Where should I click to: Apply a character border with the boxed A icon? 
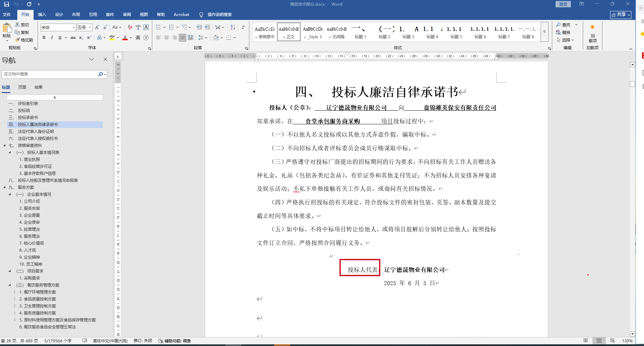click(x=146, y=27)
